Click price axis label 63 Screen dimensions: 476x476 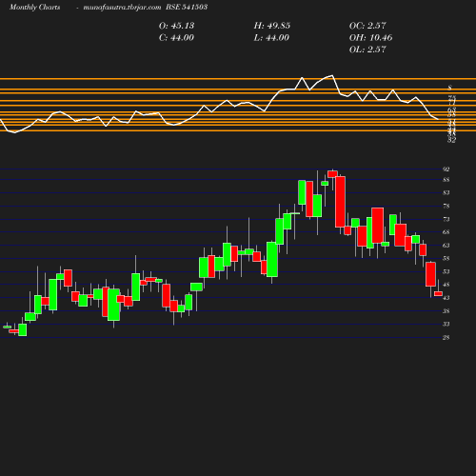[446, 245]
